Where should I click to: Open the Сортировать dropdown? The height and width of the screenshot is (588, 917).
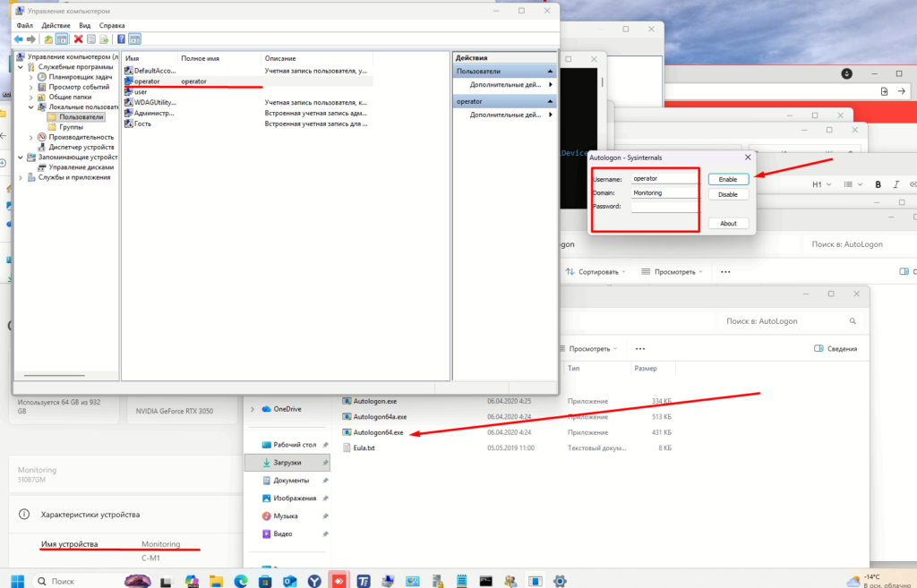pos(596,271)
